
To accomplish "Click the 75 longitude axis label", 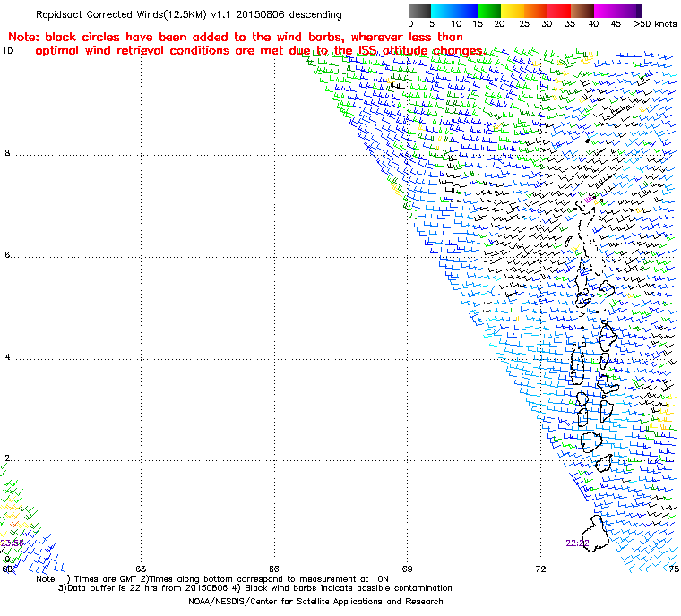I will [x=674, y=569].
